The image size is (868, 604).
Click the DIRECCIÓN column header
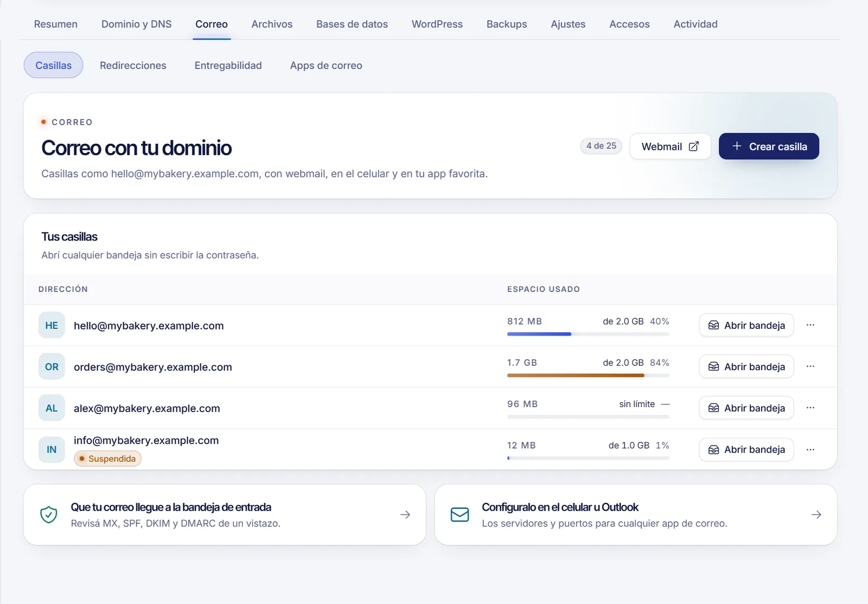(x=63, y=289)
